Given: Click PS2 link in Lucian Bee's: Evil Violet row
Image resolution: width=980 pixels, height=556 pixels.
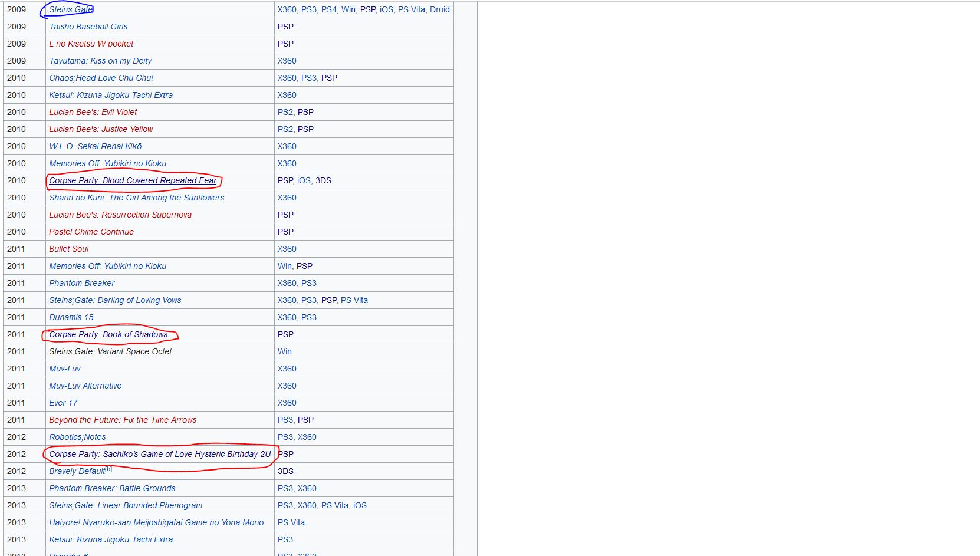Looking at the screenshot, I should tap(285, 112).
